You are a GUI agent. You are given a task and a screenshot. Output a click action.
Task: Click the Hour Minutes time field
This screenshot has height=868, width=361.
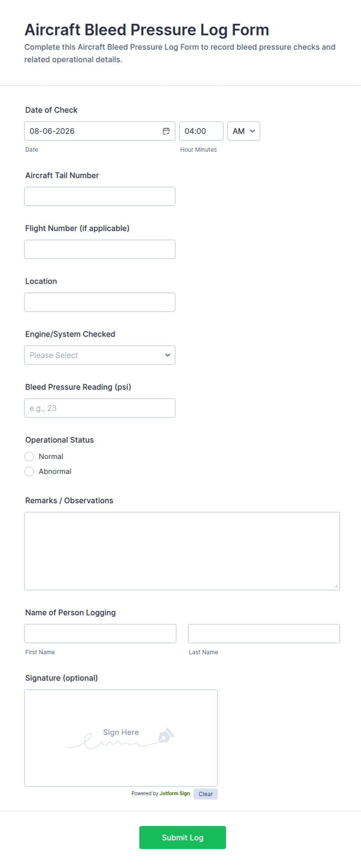201,131
